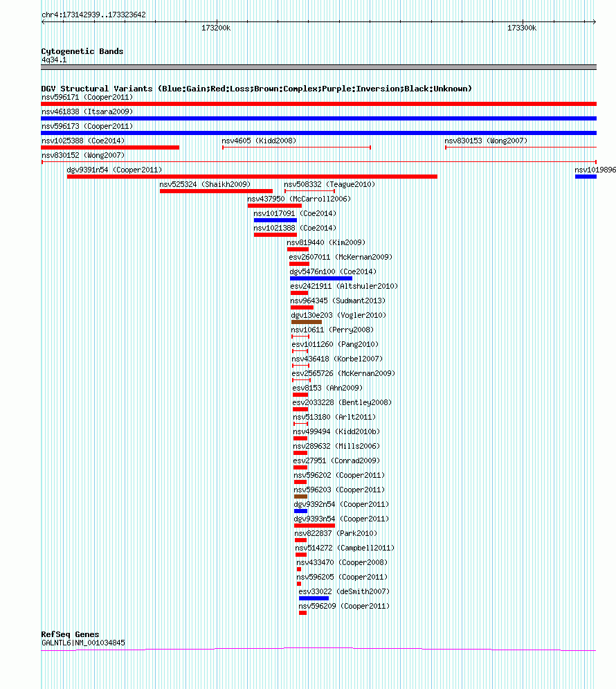616x689 pixels.
Task: Click the esv2033228 (Bentley2008) label
Action: tap(342, 402)
